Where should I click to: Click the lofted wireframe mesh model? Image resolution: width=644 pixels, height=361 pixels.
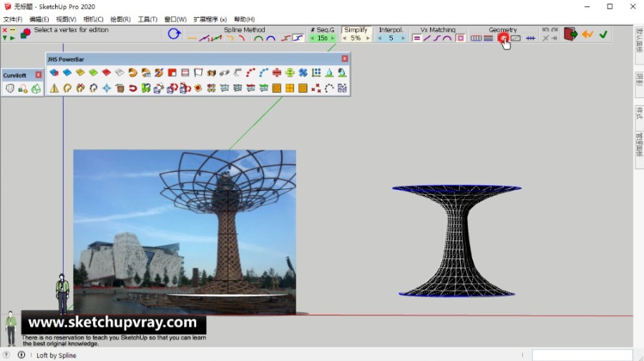click(x=457, y=241)
